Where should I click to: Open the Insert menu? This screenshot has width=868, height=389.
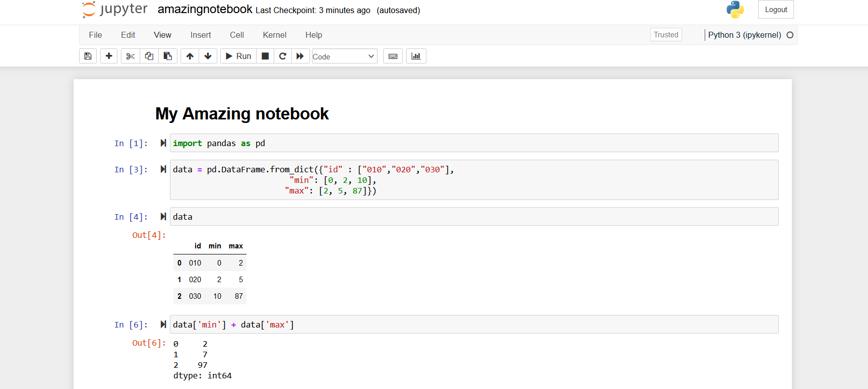click(201, 35)
